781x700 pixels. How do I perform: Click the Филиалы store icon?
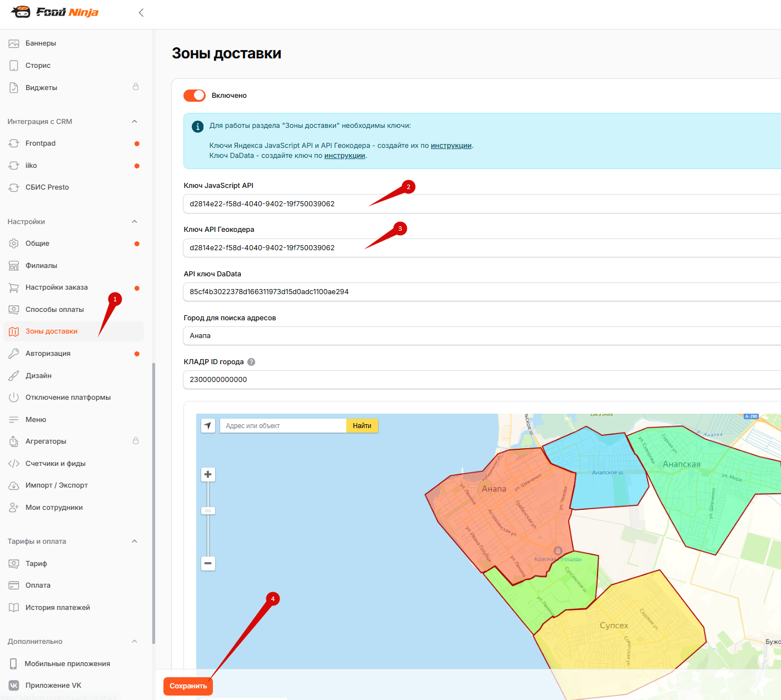(14, 266)
